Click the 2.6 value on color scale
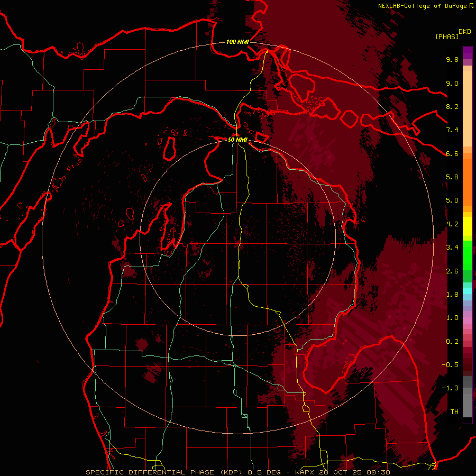Viewport: 476px width, 476px height. pyautogui.click(x=452, y=271)
